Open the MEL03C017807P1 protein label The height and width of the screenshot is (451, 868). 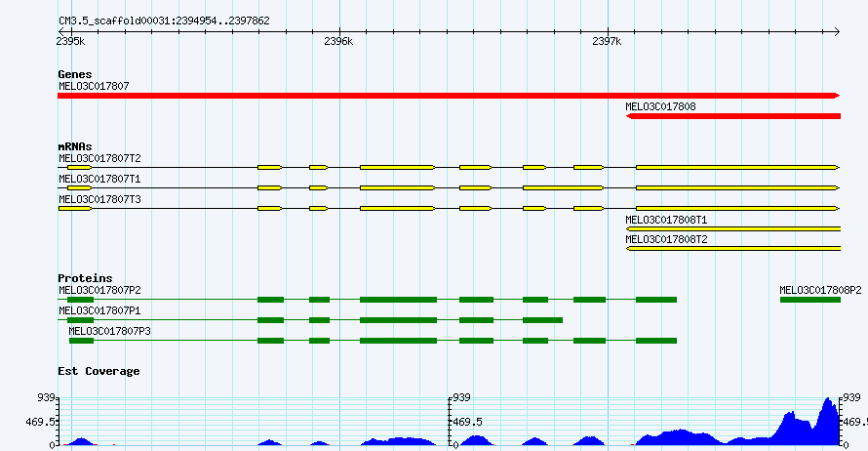99,310
